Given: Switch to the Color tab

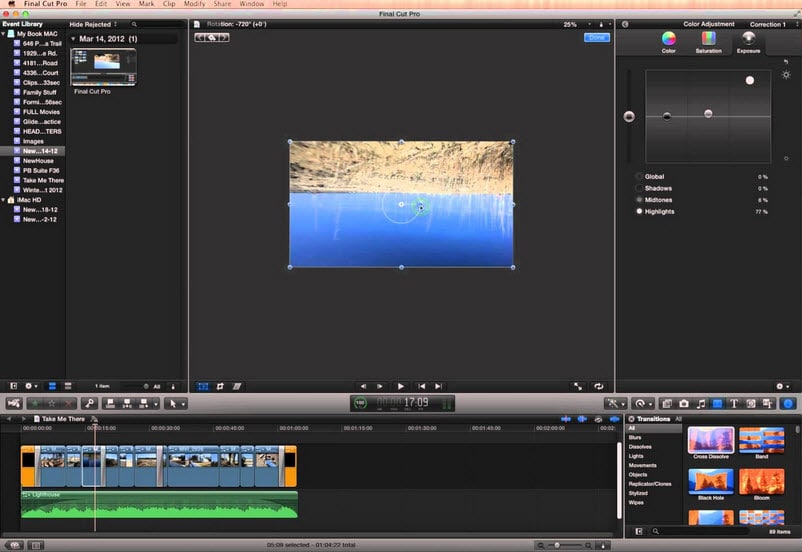Looking at the screenshot, I should pyautogui.click(x=669, y=41).
